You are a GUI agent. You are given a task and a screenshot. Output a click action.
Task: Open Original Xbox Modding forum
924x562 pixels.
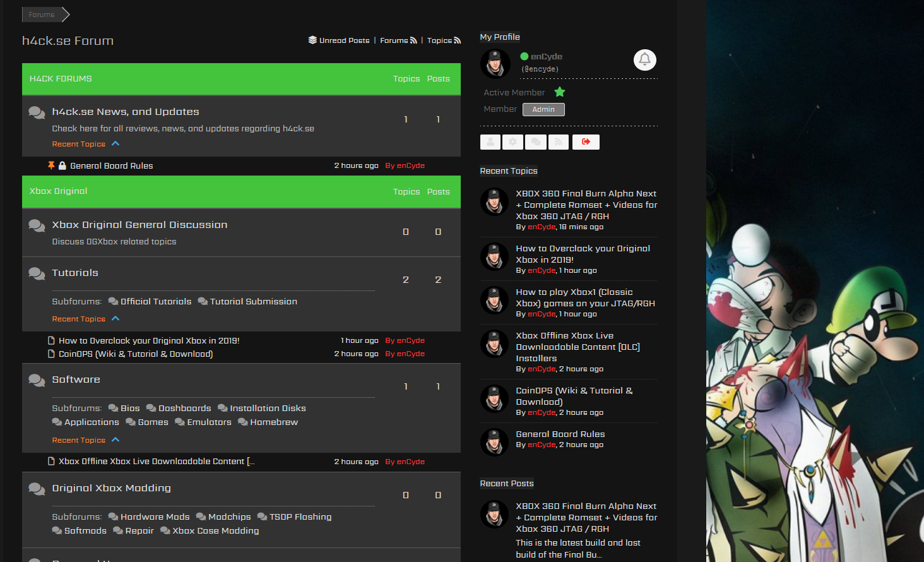112,488
